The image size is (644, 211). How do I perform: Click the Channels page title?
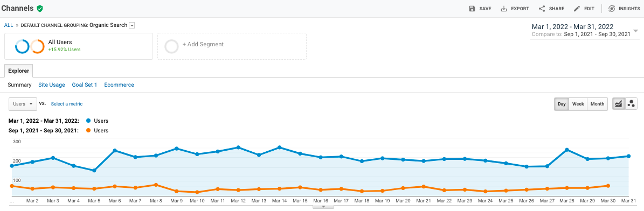(x=18, y=8)
